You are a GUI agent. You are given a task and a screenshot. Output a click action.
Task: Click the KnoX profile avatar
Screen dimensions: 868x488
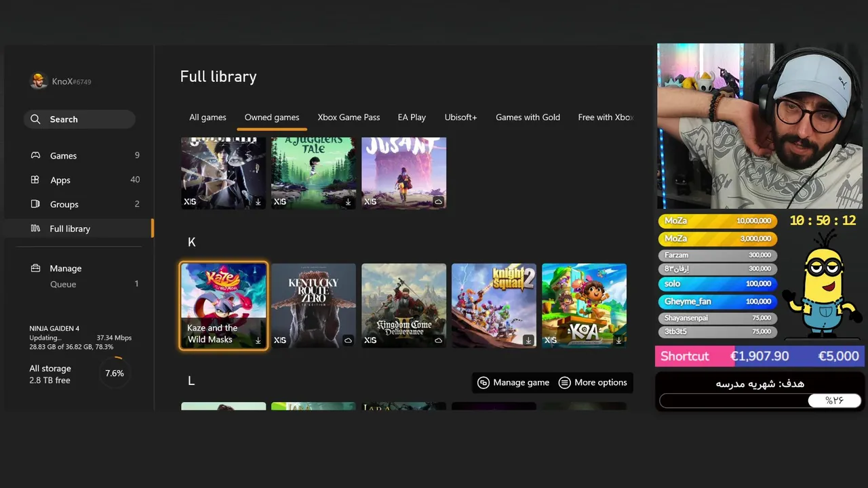(x=39, y=81)
